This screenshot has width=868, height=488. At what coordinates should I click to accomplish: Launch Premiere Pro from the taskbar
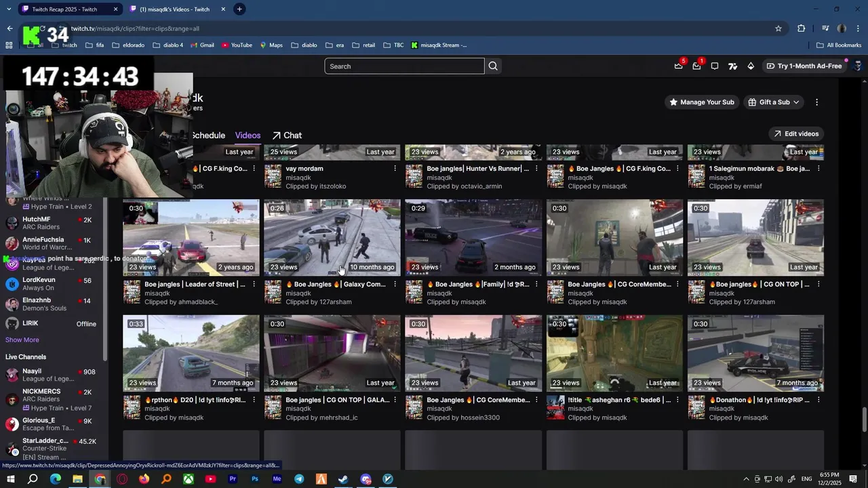pyautogui.click(x=233, y=479)
